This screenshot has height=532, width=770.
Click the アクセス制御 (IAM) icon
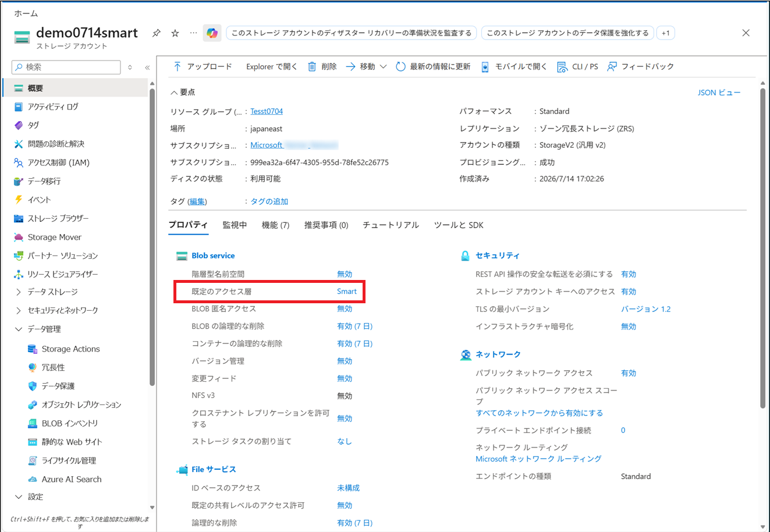tap(19, 162)
